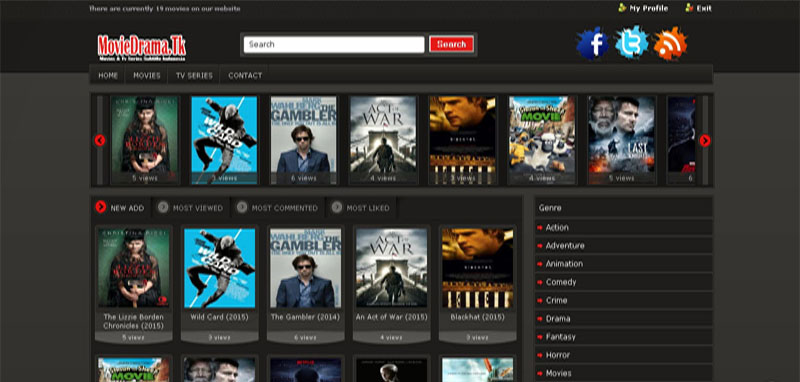This screenshot has height=382, width=800.
Task: Open Blackhat poster in carousel
Action: [x=463, y=139]
